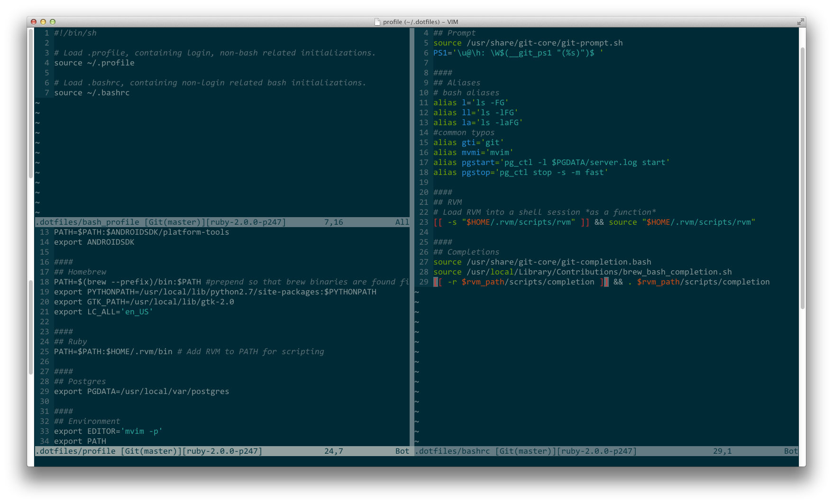Viewport: 833px width, 504px height.
Task: Click the '[[ -s "$HOME/.rvm/scripts/rvm" ]]' line
Action: (595, 222)
